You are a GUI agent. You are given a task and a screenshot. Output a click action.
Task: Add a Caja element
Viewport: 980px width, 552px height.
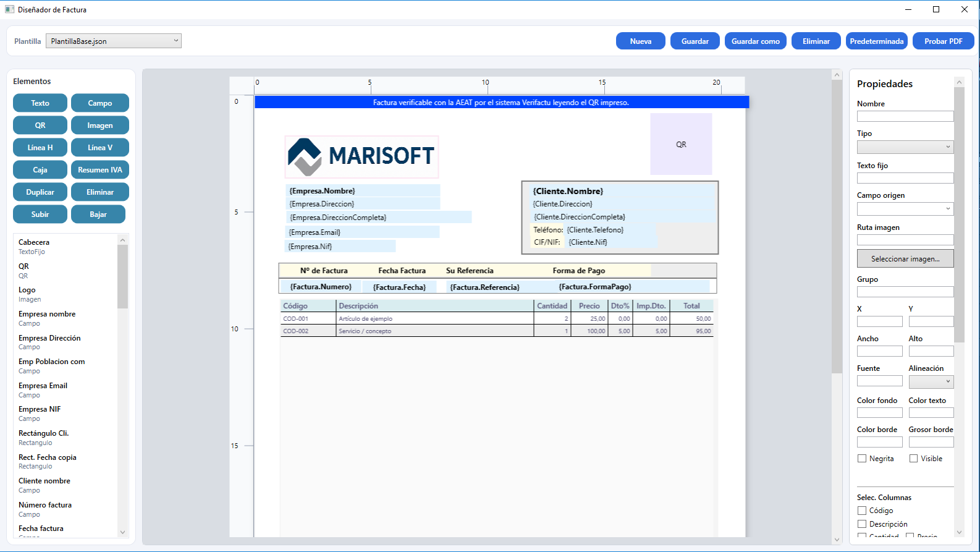[x=40, y=170]
